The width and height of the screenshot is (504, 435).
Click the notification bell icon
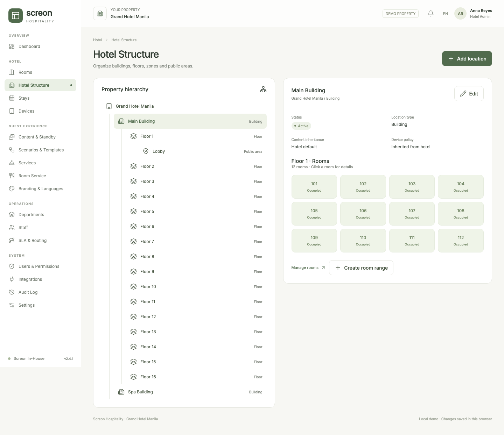point(431,14)
